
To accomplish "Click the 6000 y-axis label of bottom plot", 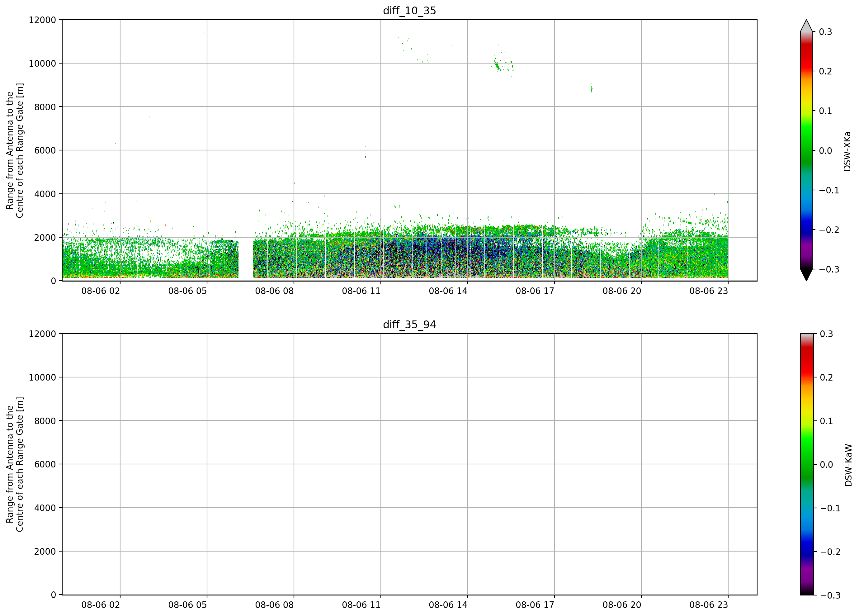I will 45,464.
